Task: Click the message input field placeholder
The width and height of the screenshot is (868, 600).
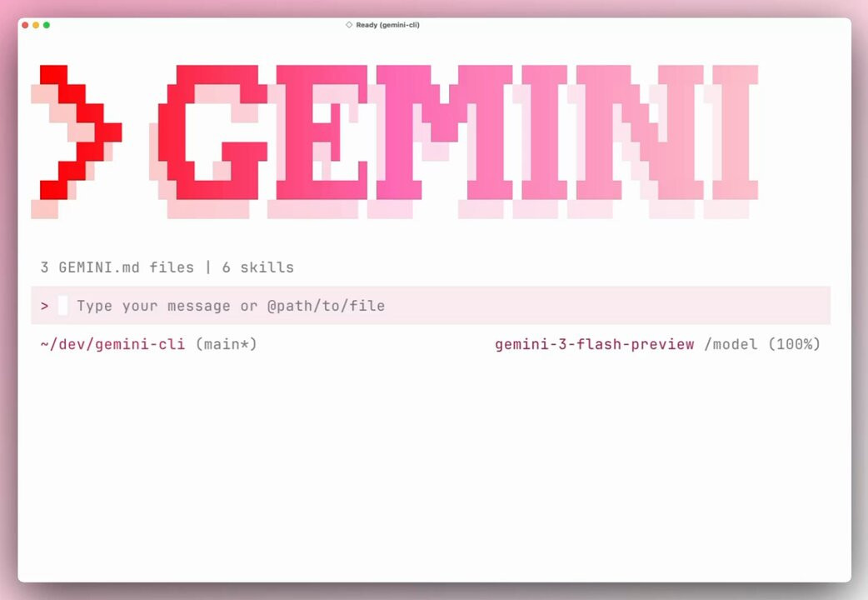Action: tap(230, 306)
